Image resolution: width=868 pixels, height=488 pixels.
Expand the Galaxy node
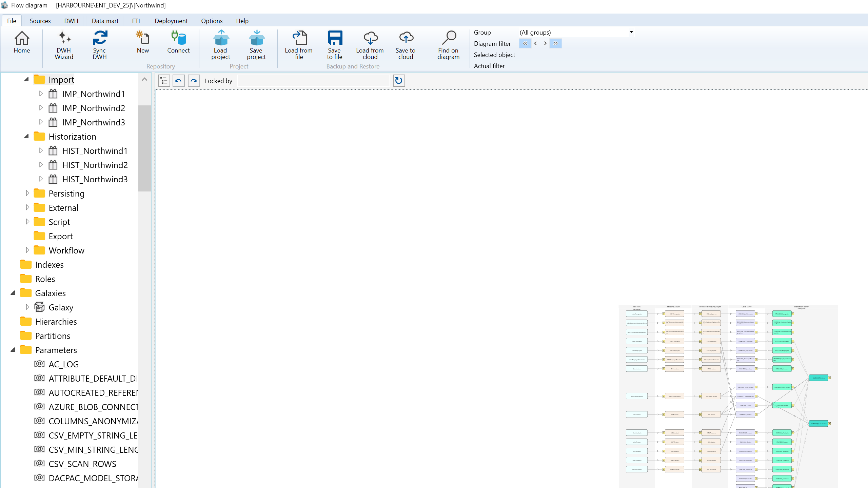pyautogui.click(x=27, y=307)
